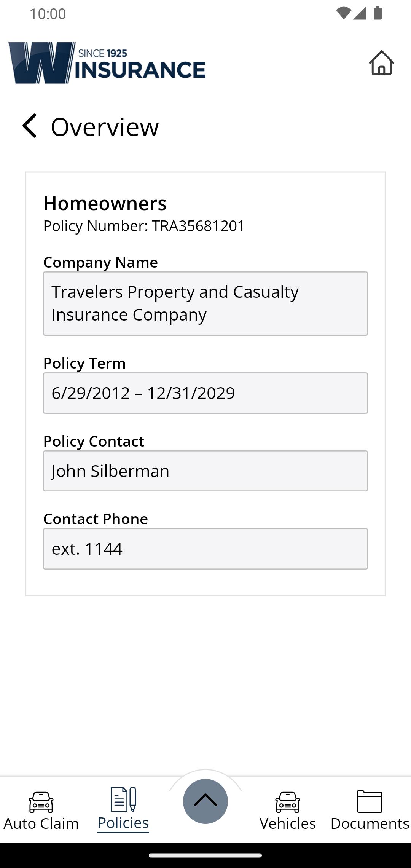The width and height of the screenshot is (411, 868).
Task: Click the Company Name field
Action: pos(205,303)
